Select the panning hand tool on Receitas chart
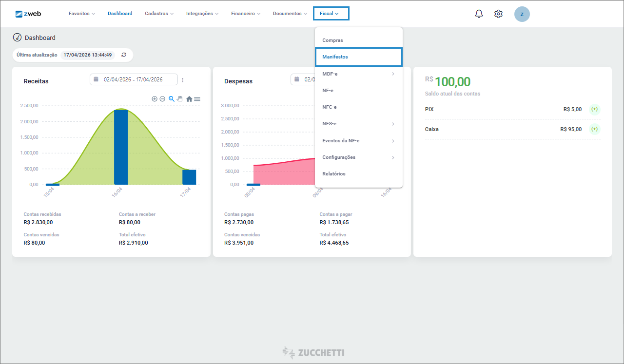The image size is (624, 364). click(179, 99)
